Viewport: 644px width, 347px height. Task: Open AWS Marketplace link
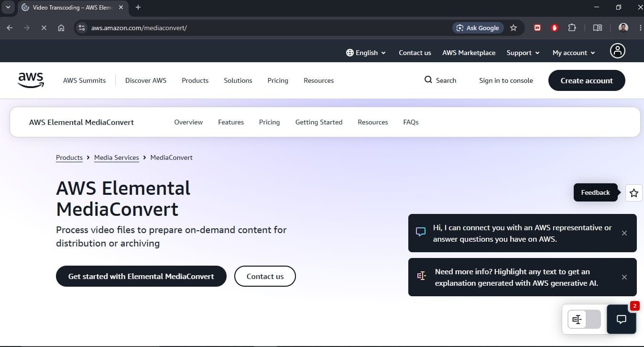[469, 53]
